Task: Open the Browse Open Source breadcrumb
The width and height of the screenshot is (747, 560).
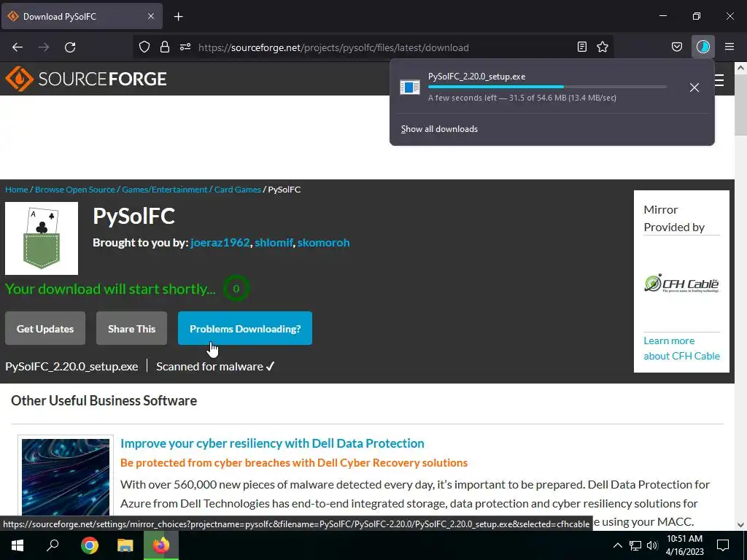Action: pyautogui.click(x=75, y=190)
